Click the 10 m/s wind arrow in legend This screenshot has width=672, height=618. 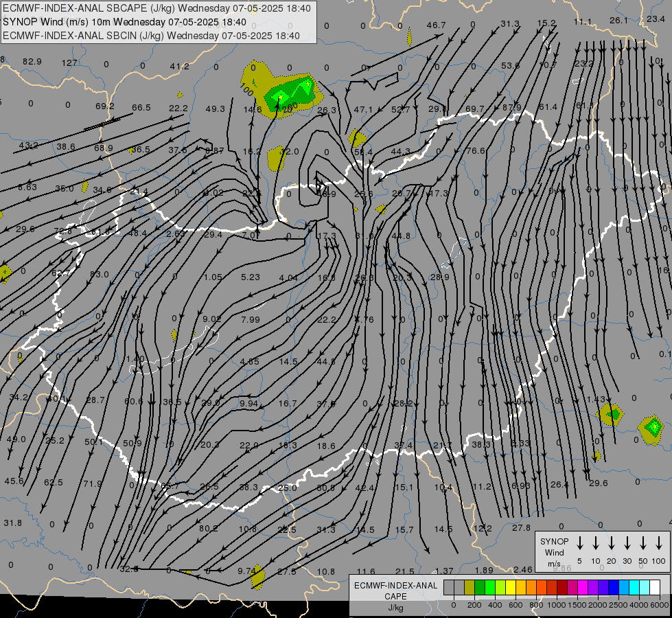click(x=595, y=543)
